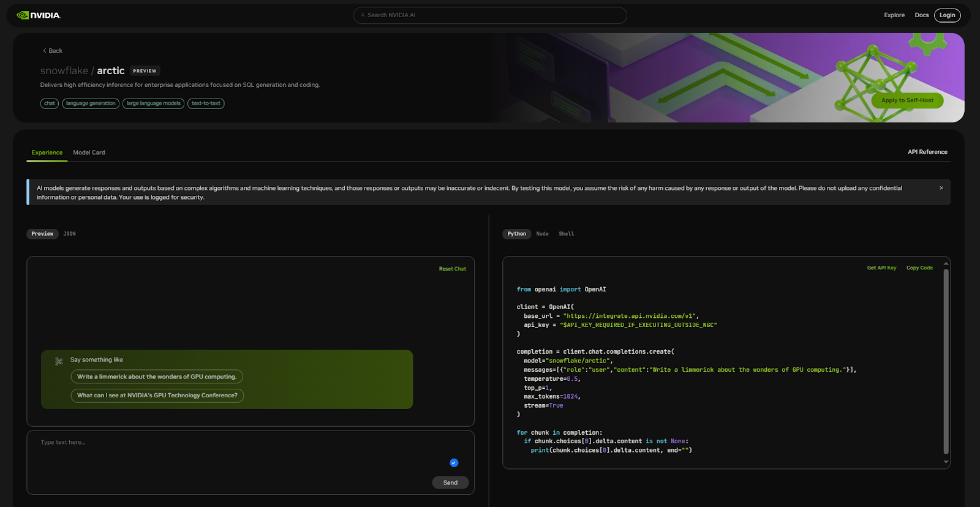Switch to the Model Card tab

pyautogui.click(x=89, y=152)
